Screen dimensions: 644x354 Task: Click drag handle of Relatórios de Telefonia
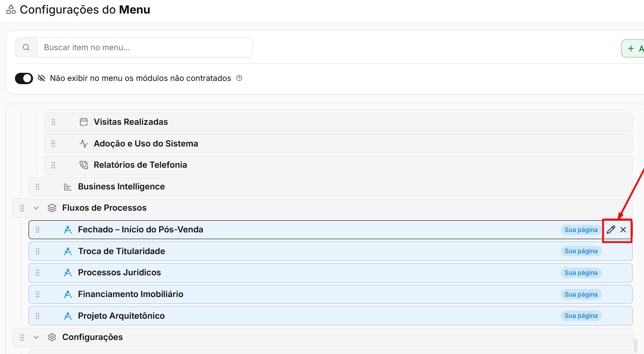point(53,165)
